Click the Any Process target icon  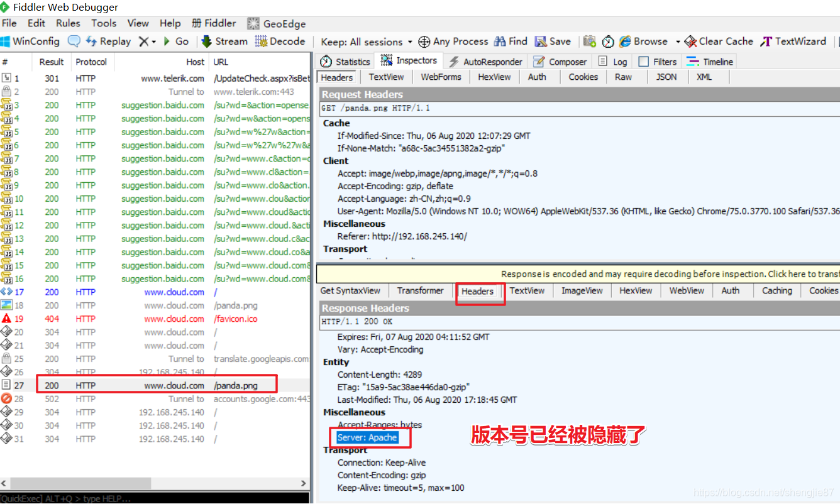pyautogui.click(x=424, y=41)
